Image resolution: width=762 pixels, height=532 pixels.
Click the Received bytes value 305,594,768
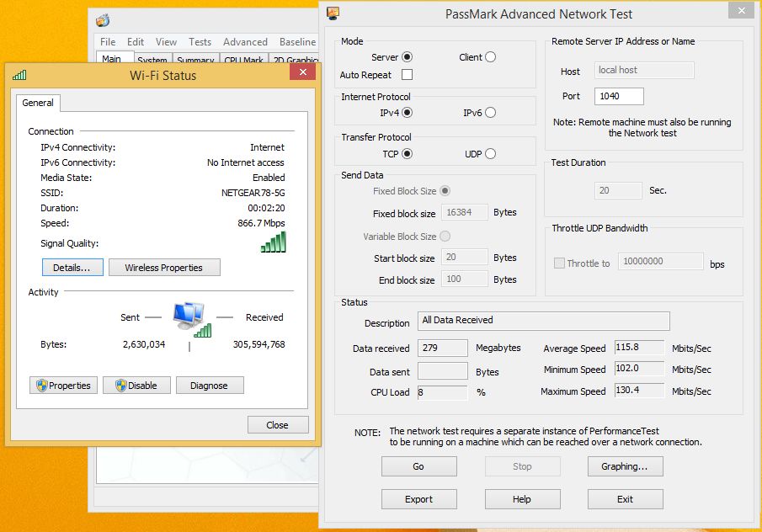point(259,344)
